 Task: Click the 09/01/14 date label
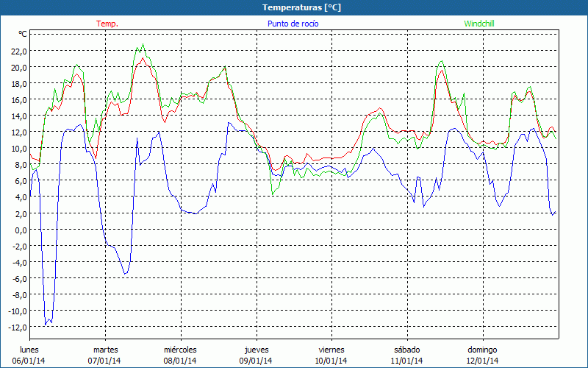tap(256, 361)
